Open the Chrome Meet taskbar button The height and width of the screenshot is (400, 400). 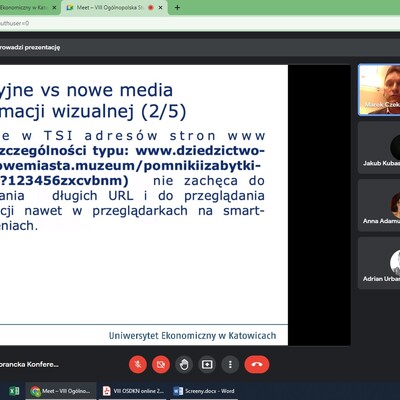(x=61, y=391)
